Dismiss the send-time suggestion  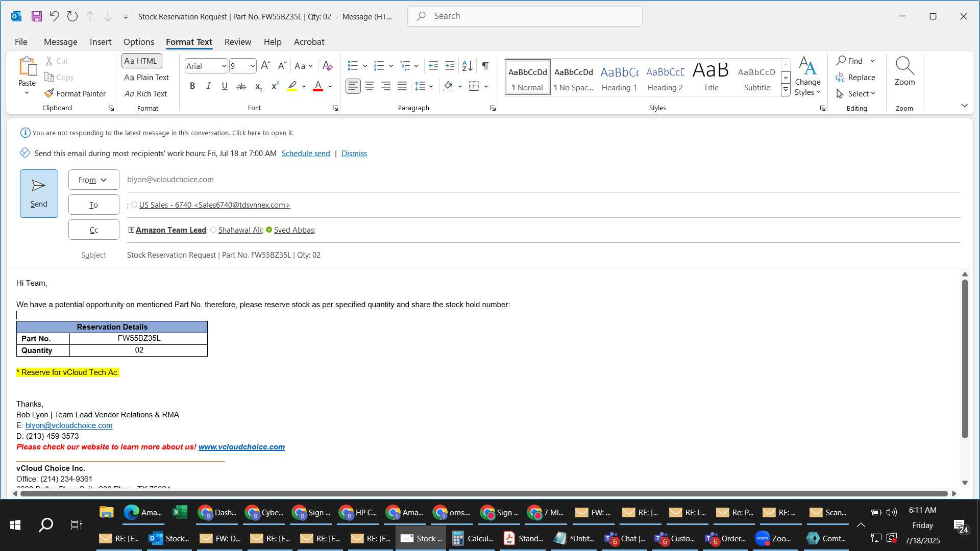(354, 154)
